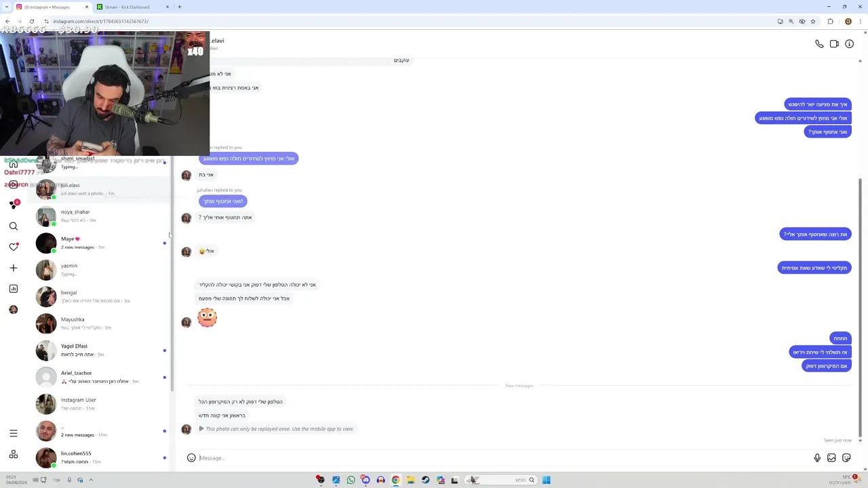Open Instagram Home from the sidebar
The image size is (868, 488).
[13, 164]
